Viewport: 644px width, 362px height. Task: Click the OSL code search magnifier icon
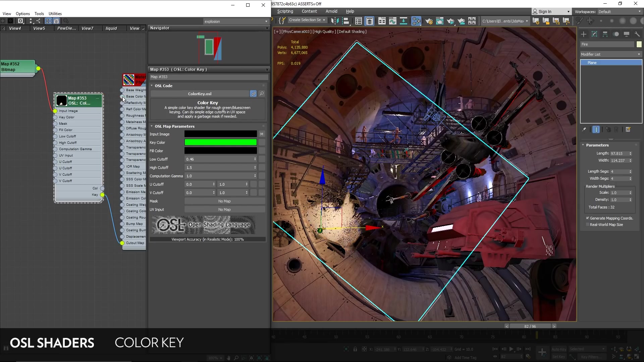(262, 94)
